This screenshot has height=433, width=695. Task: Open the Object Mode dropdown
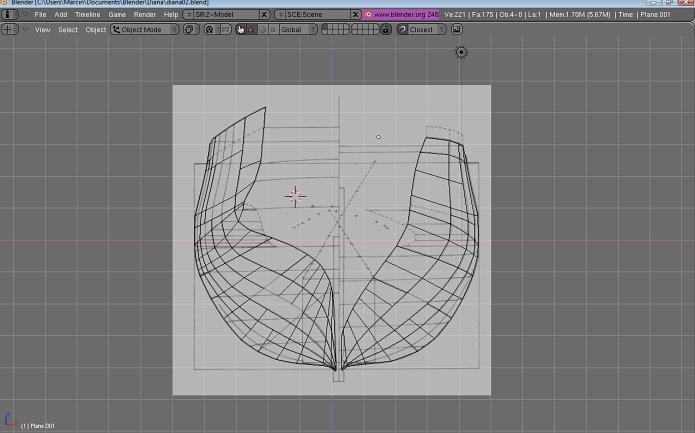tap(144, 30)
